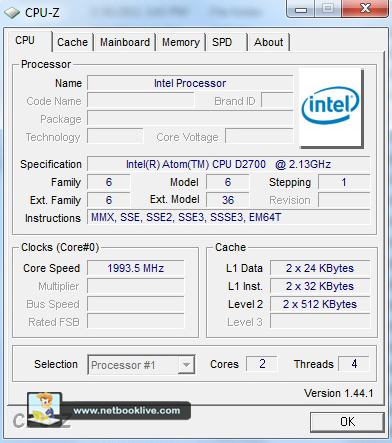Click the empty Code Name field
This screenshot has height=443, width=392.
click(x=141, y=101)
